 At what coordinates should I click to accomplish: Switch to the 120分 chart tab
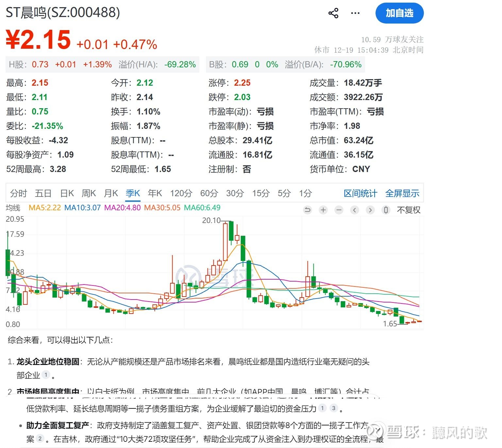point(181,194)
